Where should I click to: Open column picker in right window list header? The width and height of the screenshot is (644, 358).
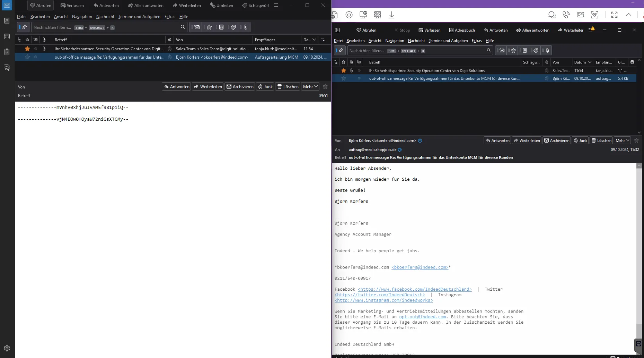click(632, 62)
